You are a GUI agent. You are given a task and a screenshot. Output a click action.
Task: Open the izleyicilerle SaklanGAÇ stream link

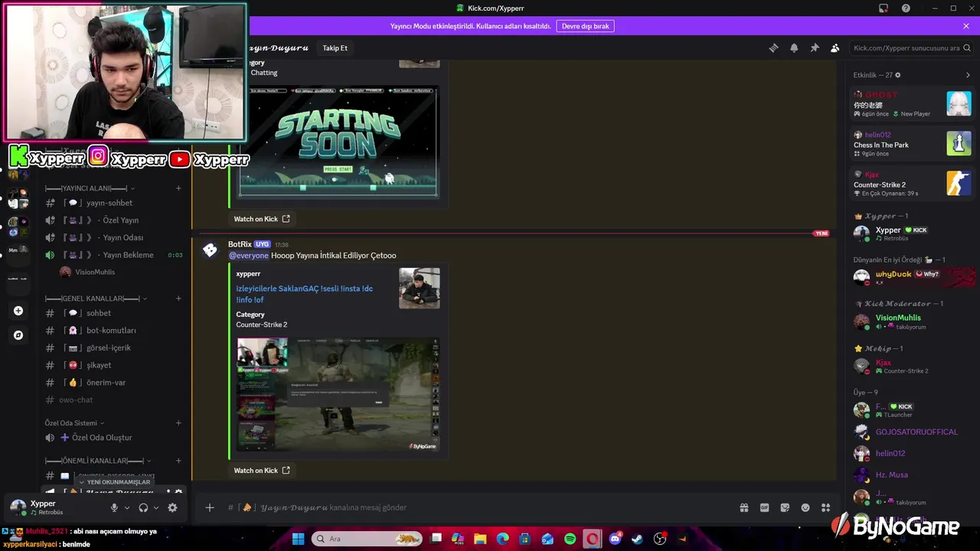point(304,294)
